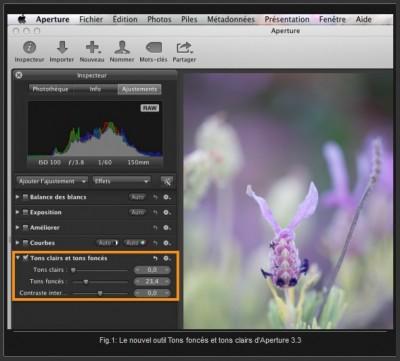Click the lavender flower photo preview
The width and height of the screenshot is (400, 361).
point(288,201)
